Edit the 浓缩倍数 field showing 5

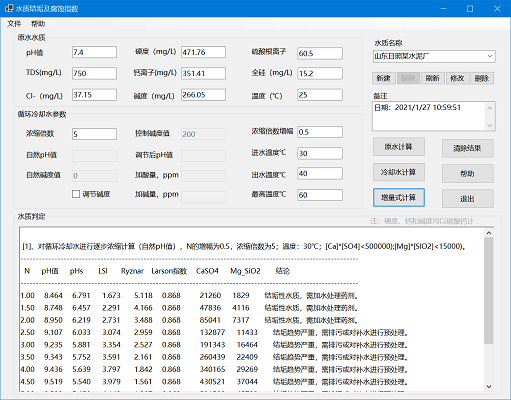point(94,134)
